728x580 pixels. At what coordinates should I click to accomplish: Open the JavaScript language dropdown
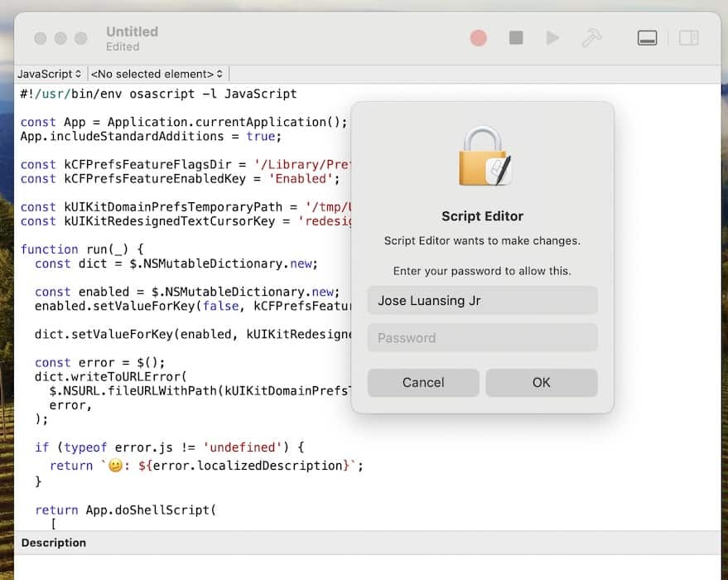pyautogui.click(x=50, y=74)
